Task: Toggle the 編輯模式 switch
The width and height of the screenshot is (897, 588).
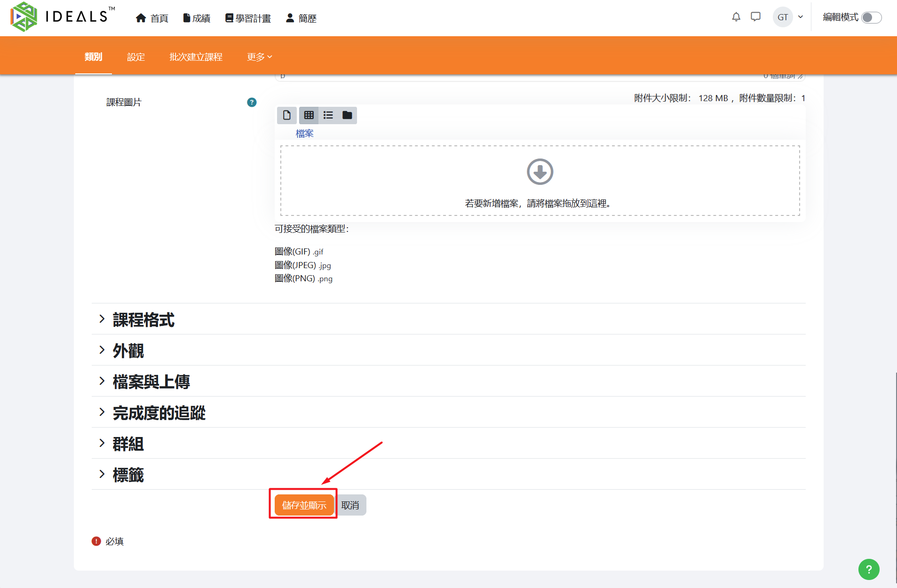Action: pyautogui.click(x=871, y=18)
